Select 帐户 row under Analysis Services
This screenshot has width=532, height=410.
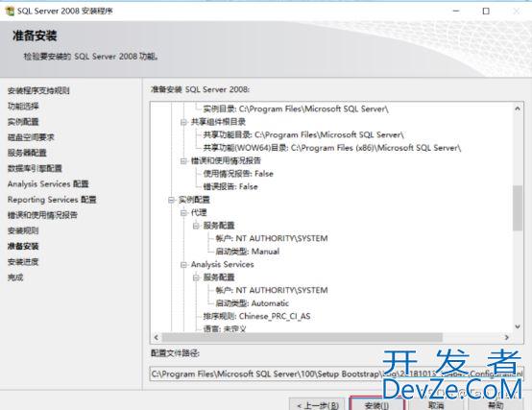click(272, 290)
